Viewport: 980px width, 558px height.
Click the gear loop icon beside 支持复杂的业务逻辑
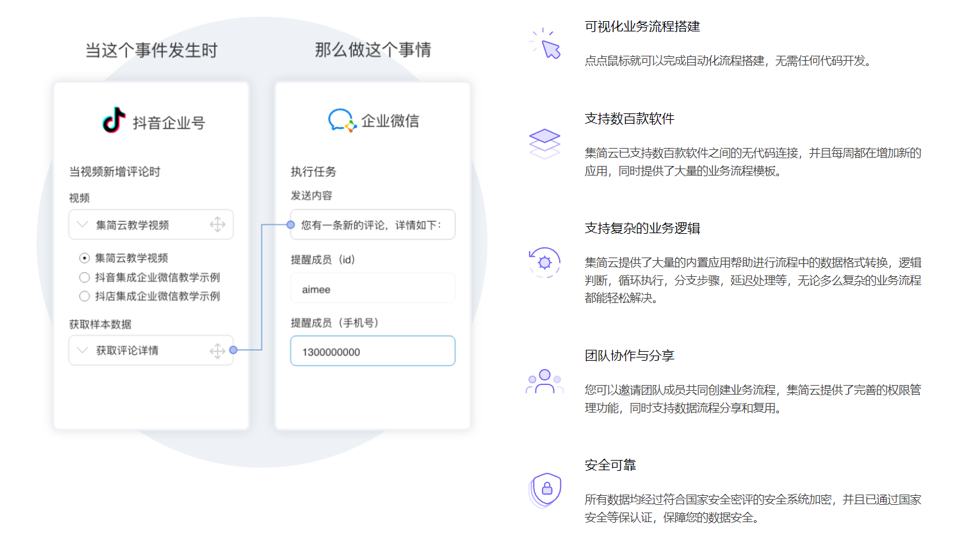pos(544,262)
